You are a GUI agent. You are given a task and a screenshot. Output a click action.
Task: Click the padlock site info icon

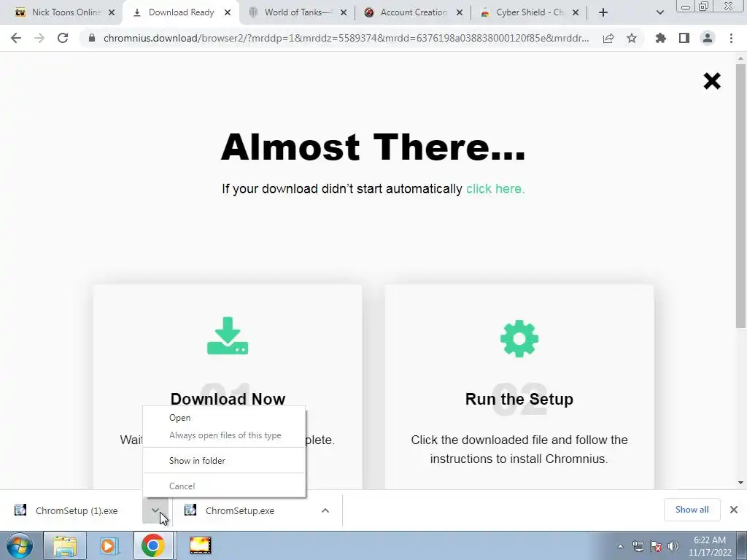click(x=92, y=38)
